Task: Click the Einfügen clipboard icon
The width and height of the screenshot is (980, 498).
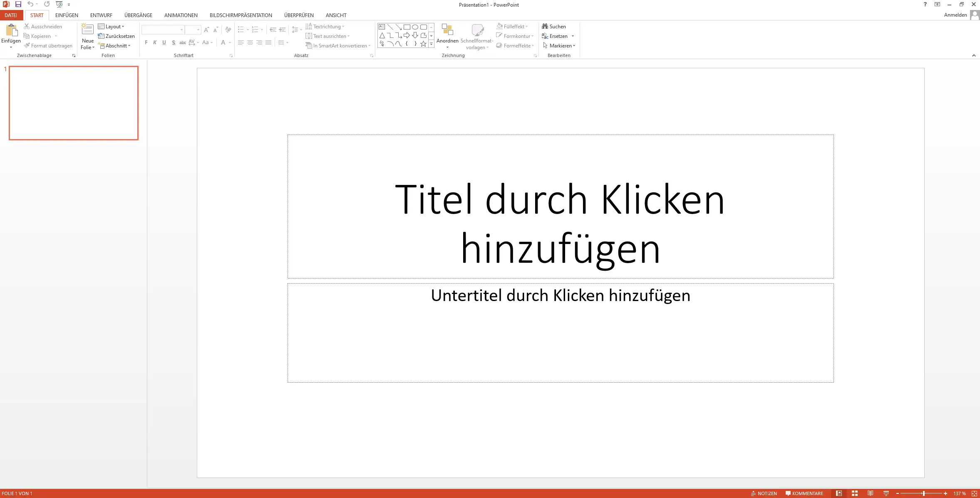Action: [11, 30]
